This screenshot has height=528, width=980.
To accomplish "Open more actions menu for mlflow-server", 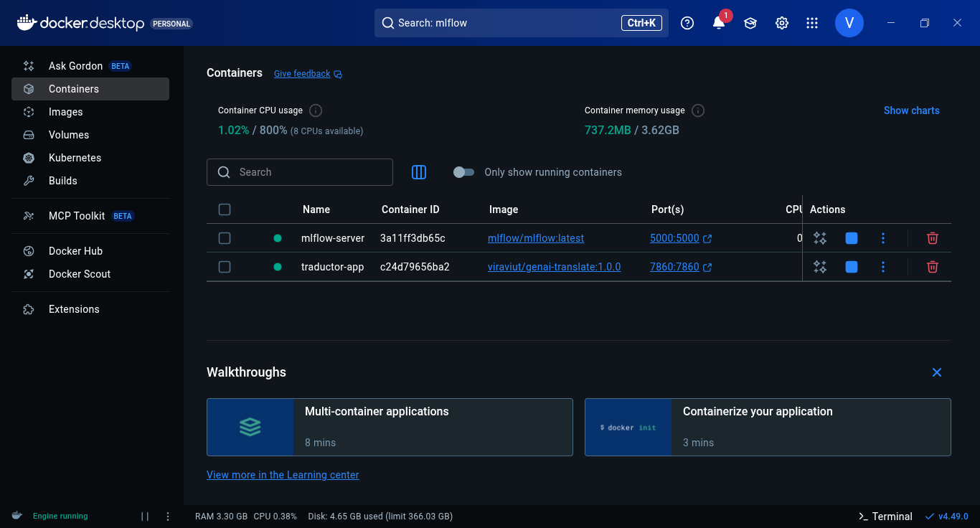I will pos(883,238).
